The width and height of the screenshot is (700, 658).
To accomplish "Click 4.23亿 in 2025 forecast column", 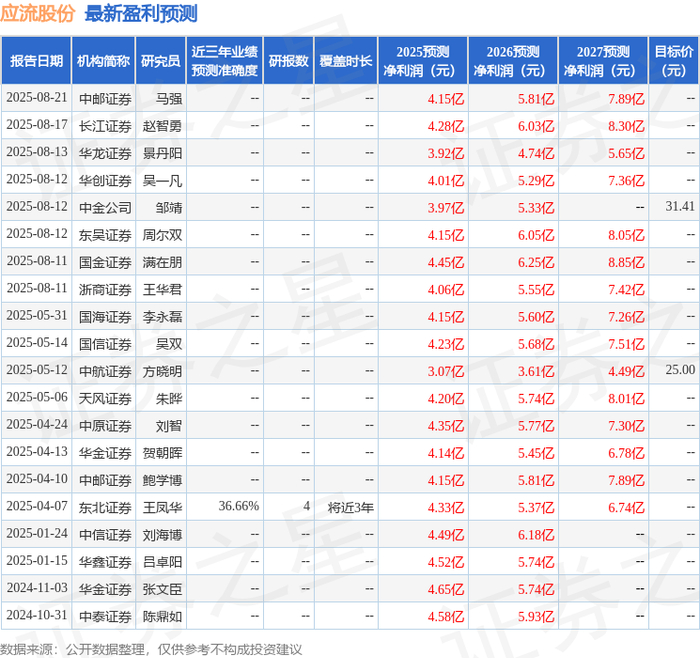I will pyautogui.click(x=446, y=344).
